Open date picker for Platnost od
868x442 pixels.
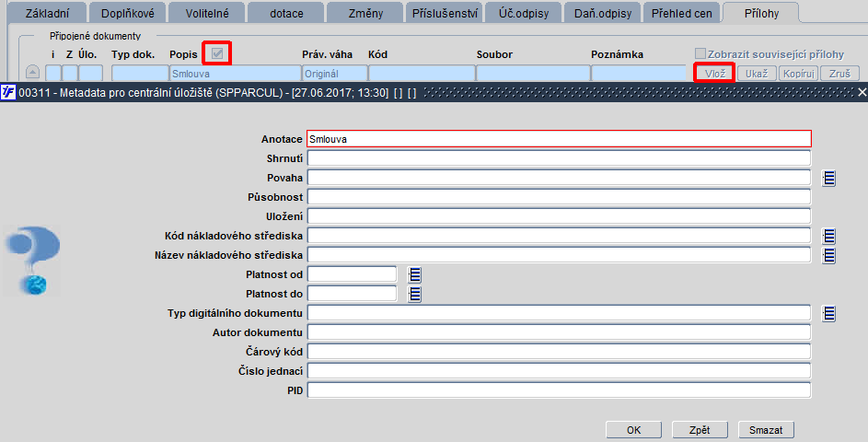(414, 274)
